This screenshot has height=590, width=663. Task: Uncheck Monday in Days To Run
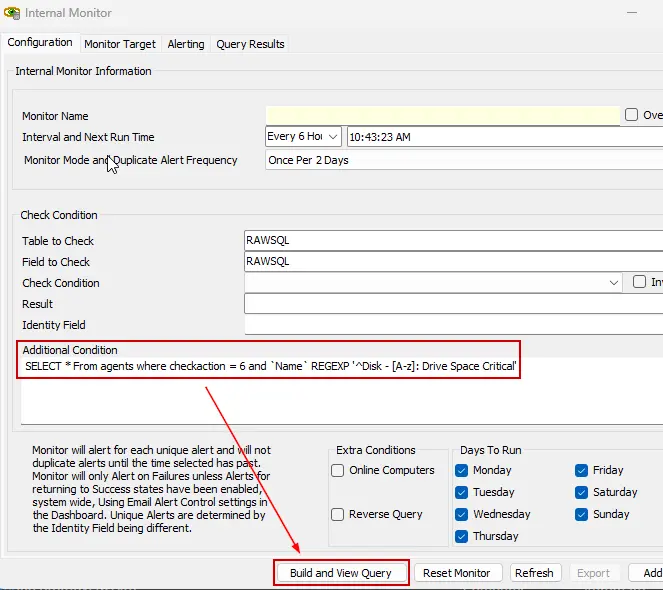(462, 470)
